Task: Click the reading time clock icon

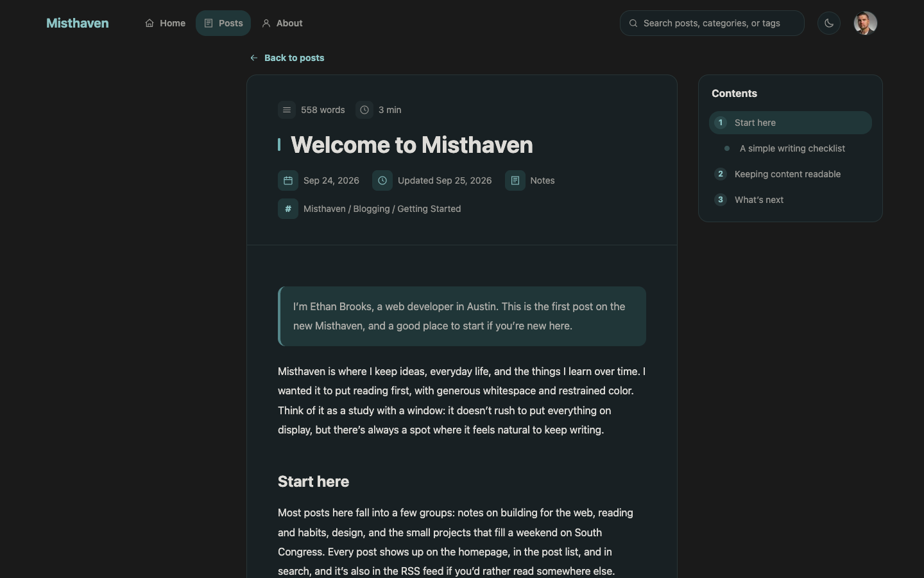Action: coord(364,110)
